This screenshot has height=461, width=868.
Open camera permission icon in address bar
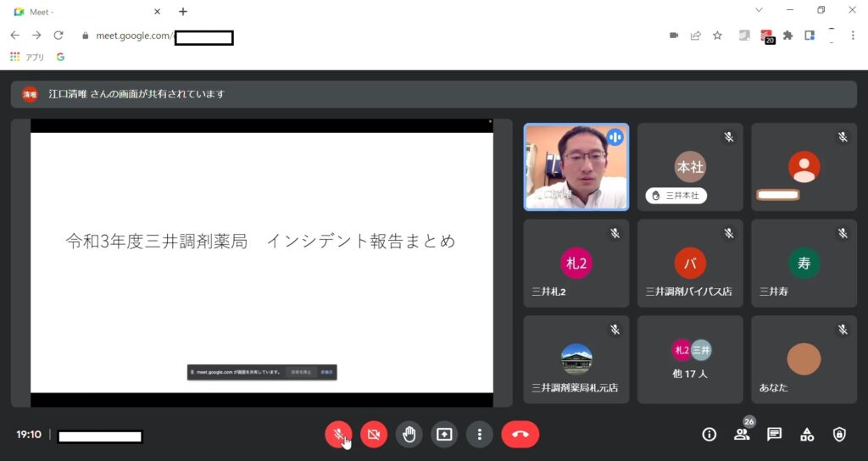674,36
